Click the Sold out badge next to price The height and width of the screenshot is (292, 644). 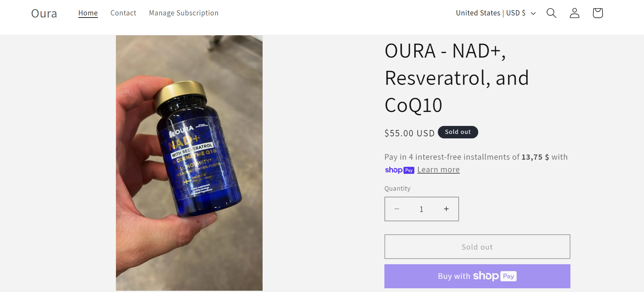(x=458, y=132)
